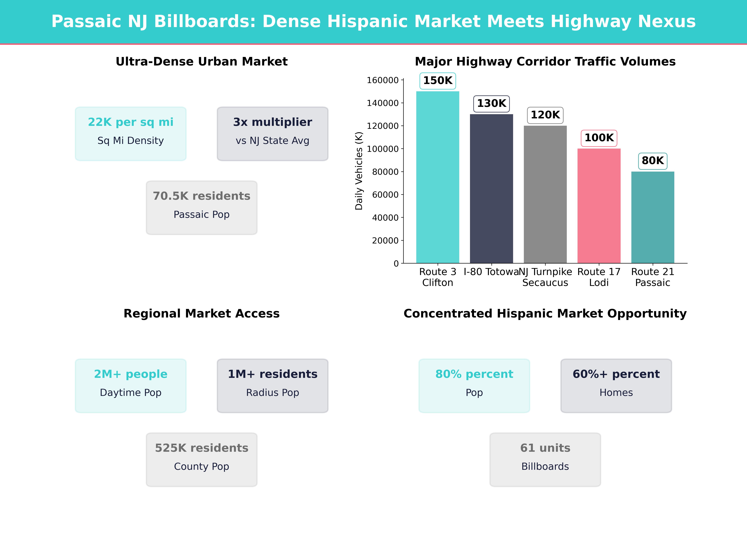Click the 60%+ percent Homes card

[x=616, y=385]
